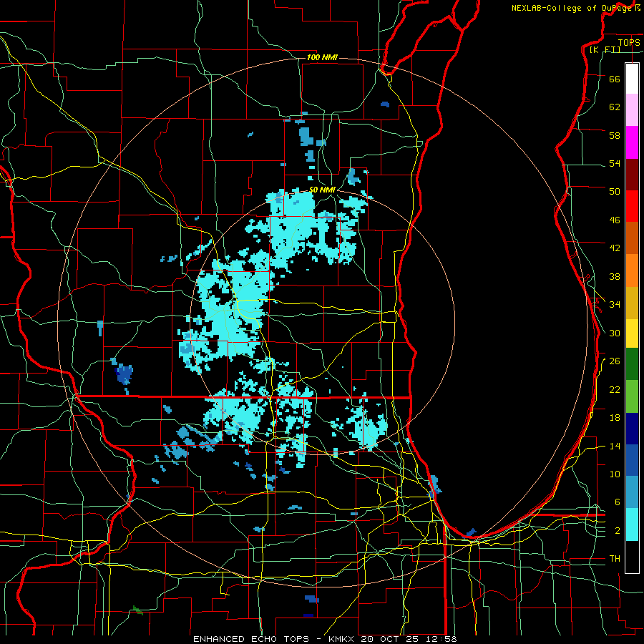Viewport: 644px width, 644px height.
Task: Click the "12:58" timestamp text
Action: (x=443, y=639)
